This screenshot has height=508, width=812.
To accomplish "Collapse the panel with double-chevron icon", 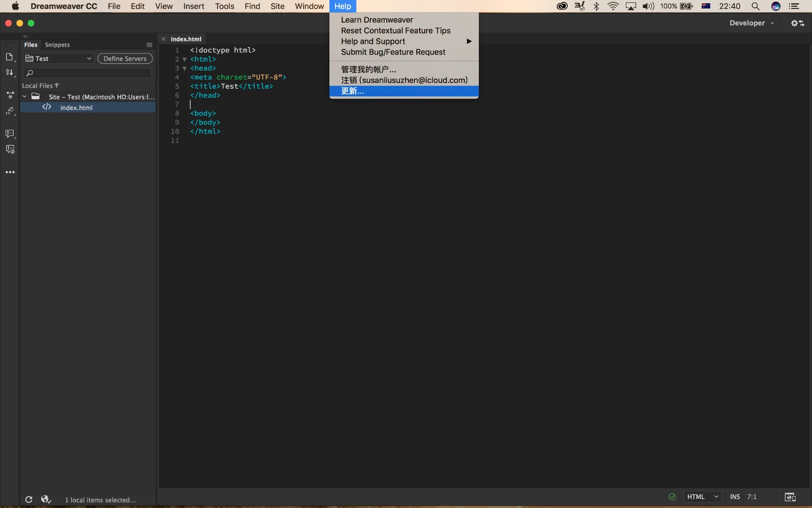I will point(25,36).
